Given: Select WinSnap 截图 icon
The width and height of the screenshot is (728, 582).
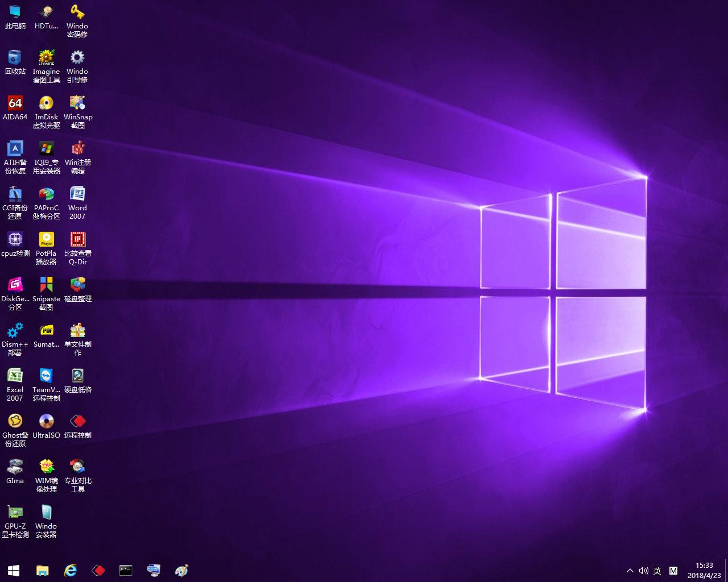Looking at the screenshot, I should click(x=77, y=112).
